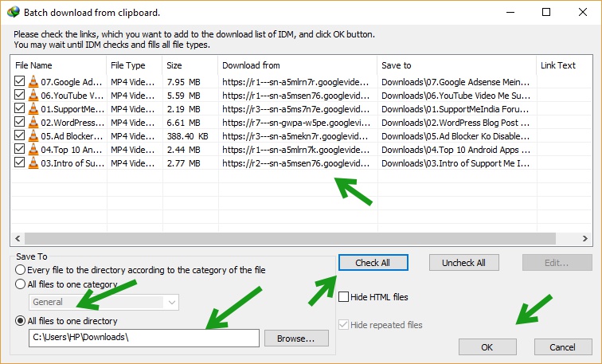Click Downloads\02.WordPress Blog Post path
The width and height of the screenshot is (602, 364).
455,123
